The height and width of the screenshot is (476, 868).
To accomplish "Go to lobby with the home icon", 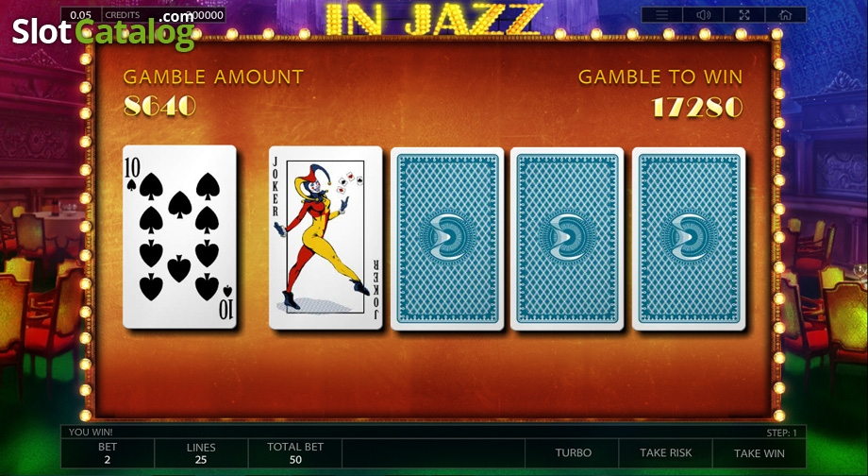I will click(786, 15).
